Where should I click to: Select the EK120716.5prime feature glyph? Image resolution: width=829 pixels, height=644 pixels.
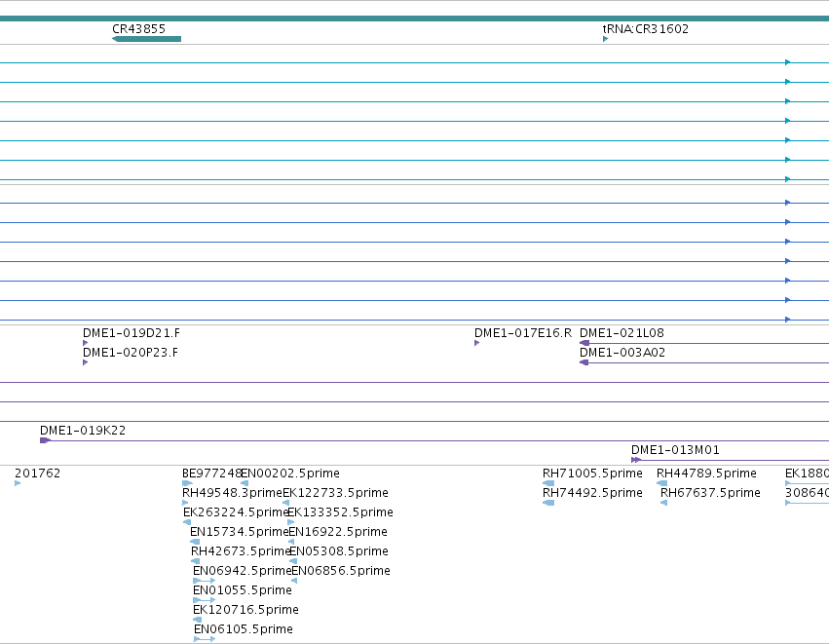click(197, 620)
